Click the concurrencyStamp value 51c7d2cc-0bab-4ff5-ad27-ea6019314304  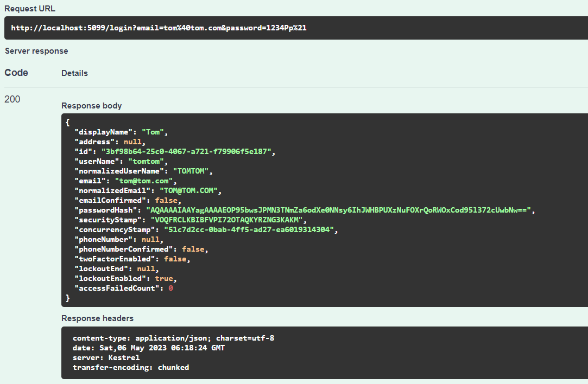pyautogui.click(x=249, y=229)
